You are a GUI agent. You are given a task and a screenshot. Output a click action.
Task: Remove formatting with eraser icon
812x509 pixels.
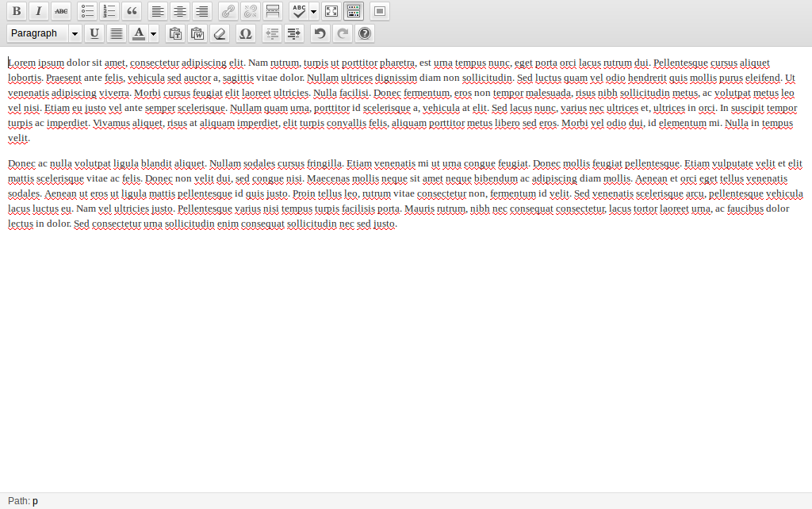coord(220,33)
